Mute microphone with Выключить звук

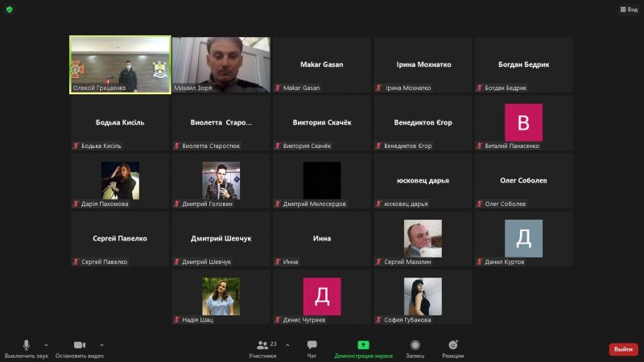coord(27,349)
